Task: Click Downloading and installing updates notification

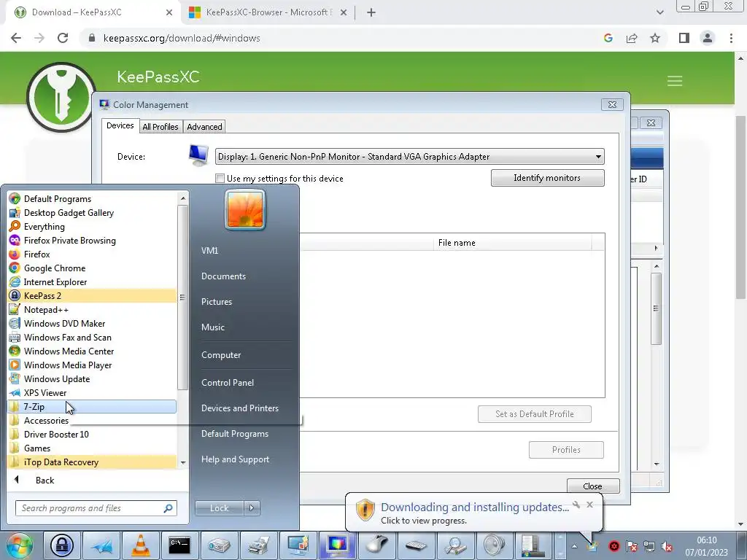Action: 474,513
